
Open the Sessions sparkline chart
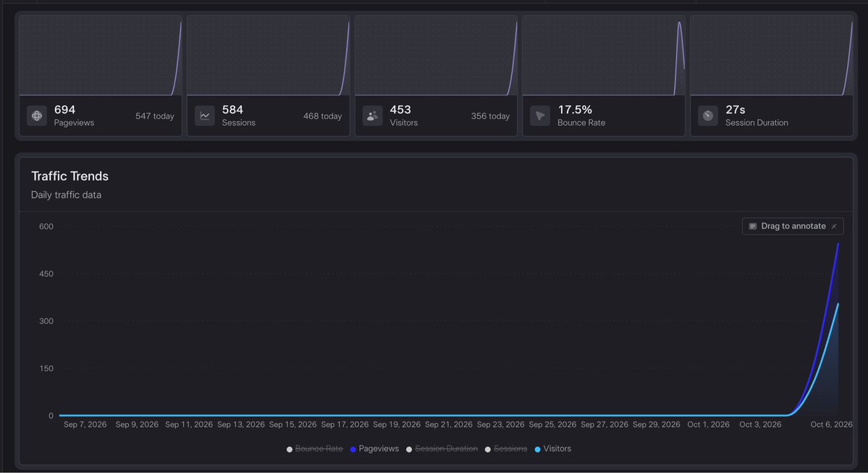click(x=269, y=56)
